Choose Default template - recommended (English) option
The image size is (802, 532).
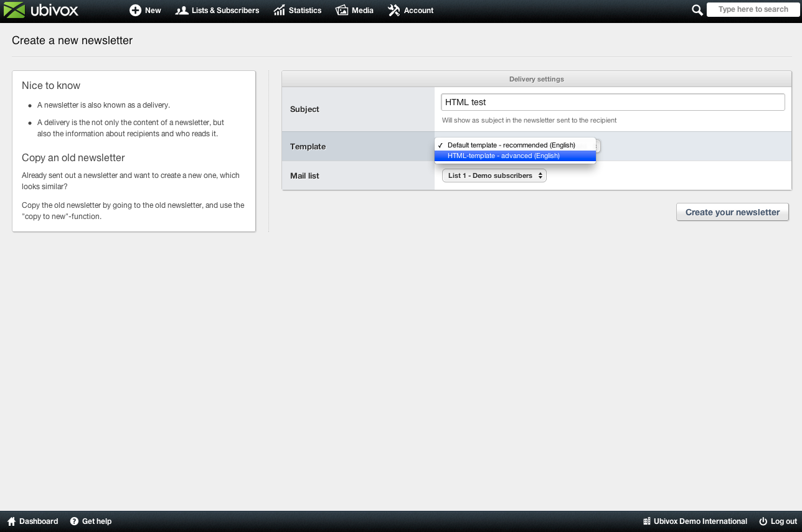515,146
